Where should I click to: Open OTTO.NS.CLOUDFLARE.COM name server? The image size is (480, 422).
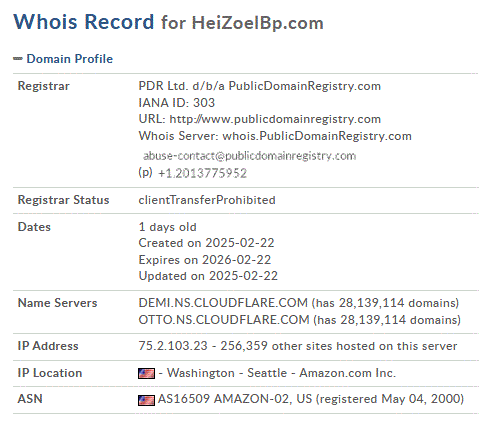tap(224, 320)
